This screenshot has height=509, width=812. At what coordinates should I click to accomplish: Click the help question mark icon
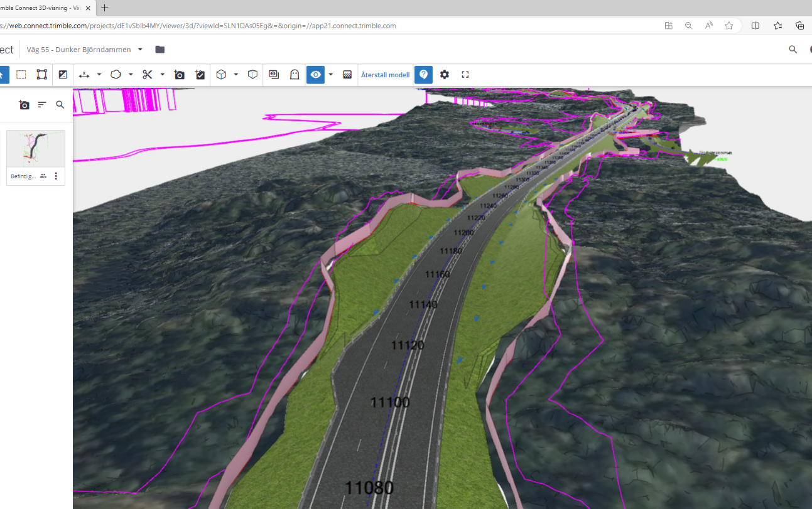coord(423,74)
